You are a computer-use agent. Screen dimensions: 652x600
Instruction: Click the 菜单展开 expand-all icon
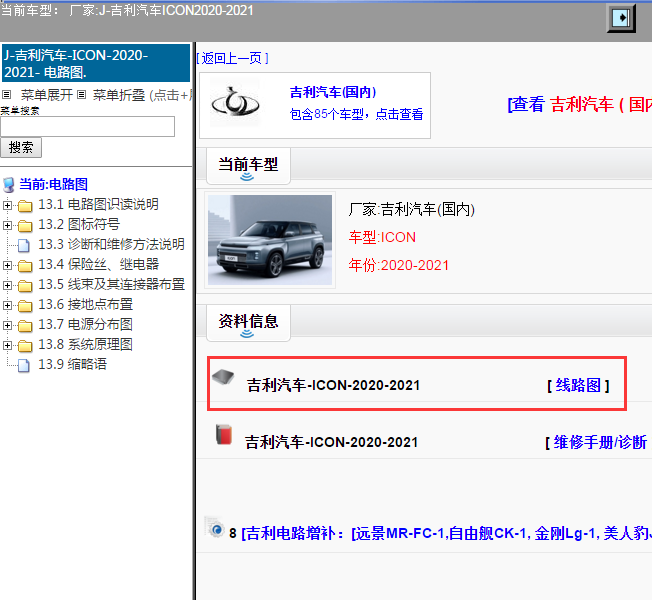pyautogui.click(x=6, y=95)
